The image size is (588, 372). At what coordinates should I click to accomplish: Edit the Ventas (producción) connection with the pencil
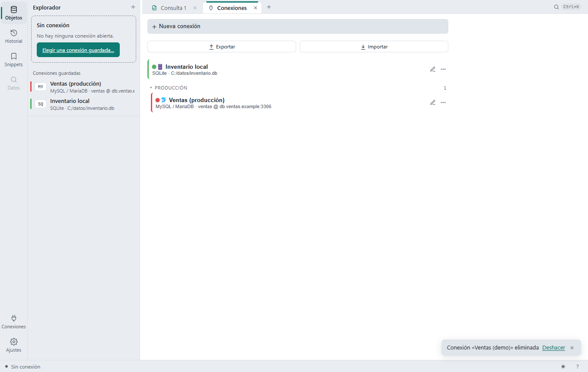433,103
